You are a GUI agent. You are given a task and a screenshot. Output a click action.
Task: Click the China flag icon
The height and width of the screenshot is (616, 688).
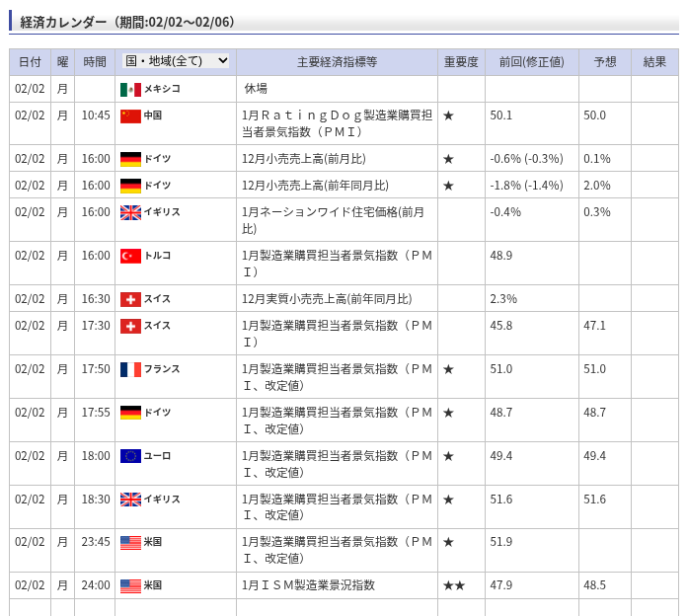click(130, 115)
